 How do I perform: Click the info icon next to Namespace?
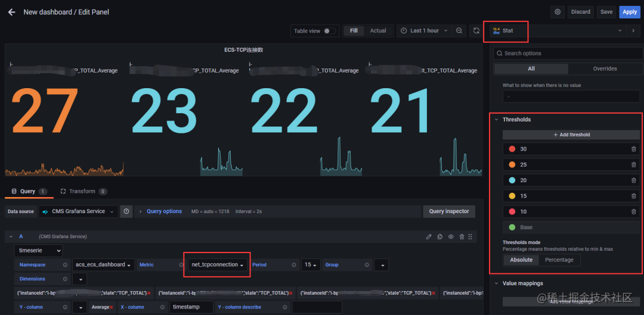(x=65, y=265)
